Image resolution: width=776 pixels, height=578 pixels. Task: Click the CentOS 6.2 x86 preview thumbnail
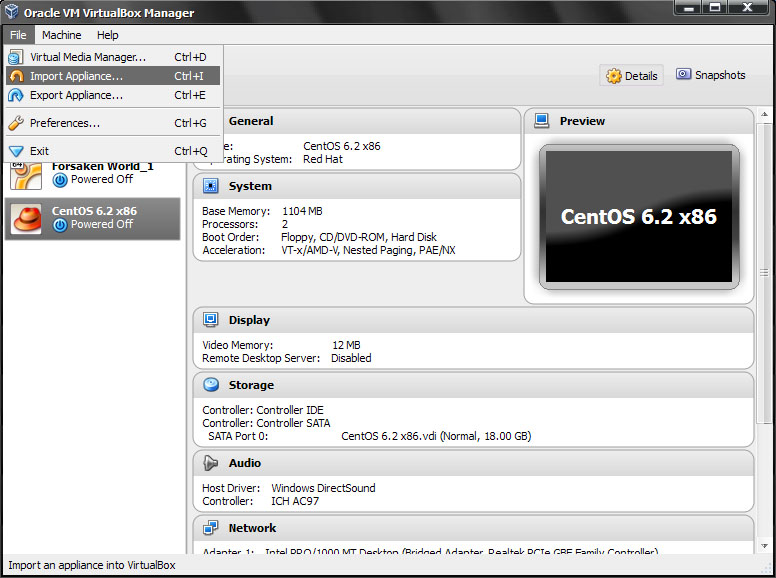point(639,217)
